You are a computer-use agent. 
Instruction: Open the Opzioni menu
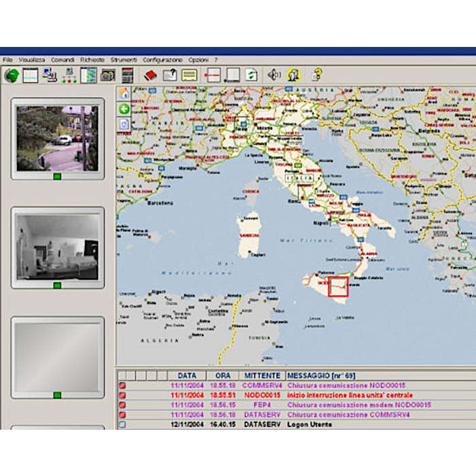pyautogui.click(x=199, y=60)
